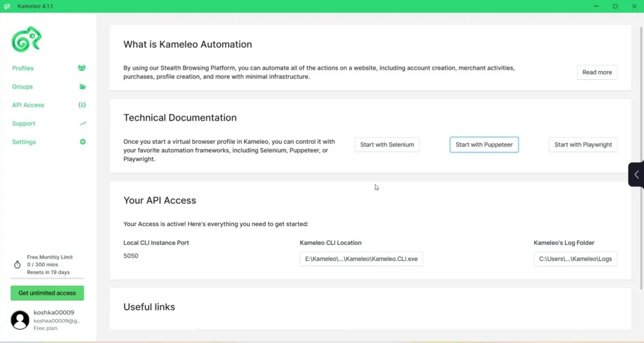Click the vertical scrollbar on the right
Image resolution: width=644 pixels, height=343 pixels.
pos(641,158)
